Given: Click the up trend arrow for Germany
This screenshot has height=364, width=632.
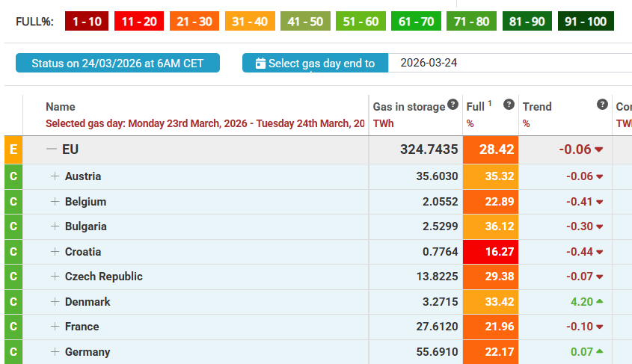Looking at the screenshot, I should point(599,351).
